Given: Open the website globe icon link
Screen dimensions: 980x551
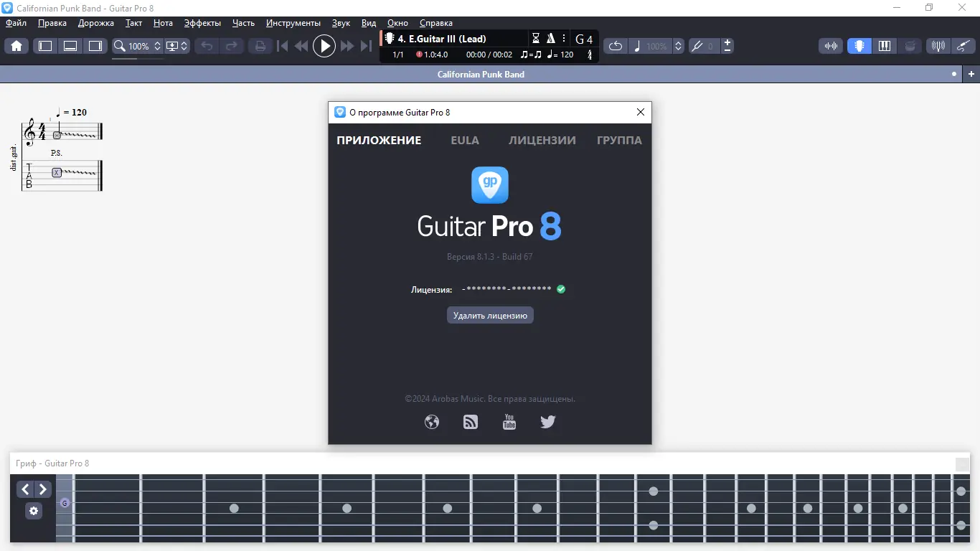Looking at the screenshot, I should [432, 422].
